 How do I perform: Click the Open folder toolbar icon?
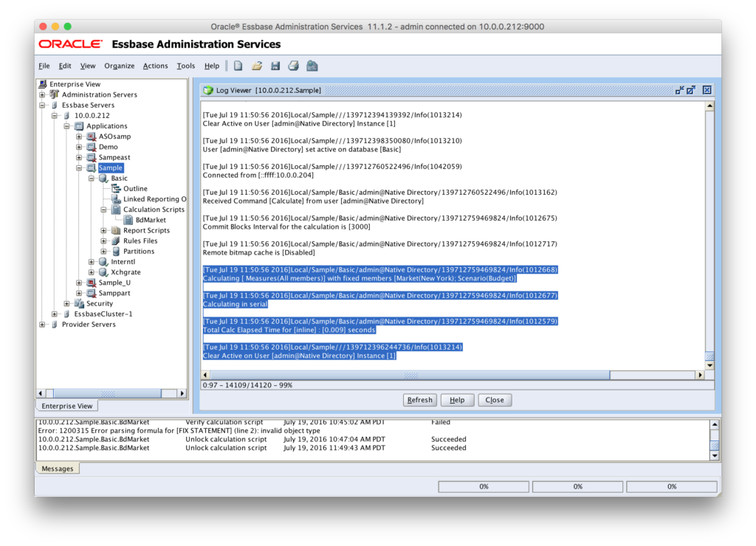coord(257,66)
